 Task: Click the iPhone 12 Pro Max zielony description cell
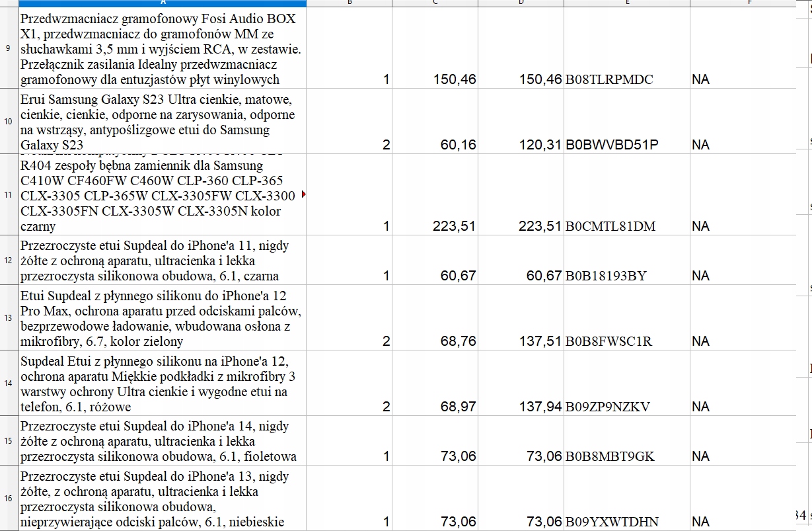coord(161,317)
